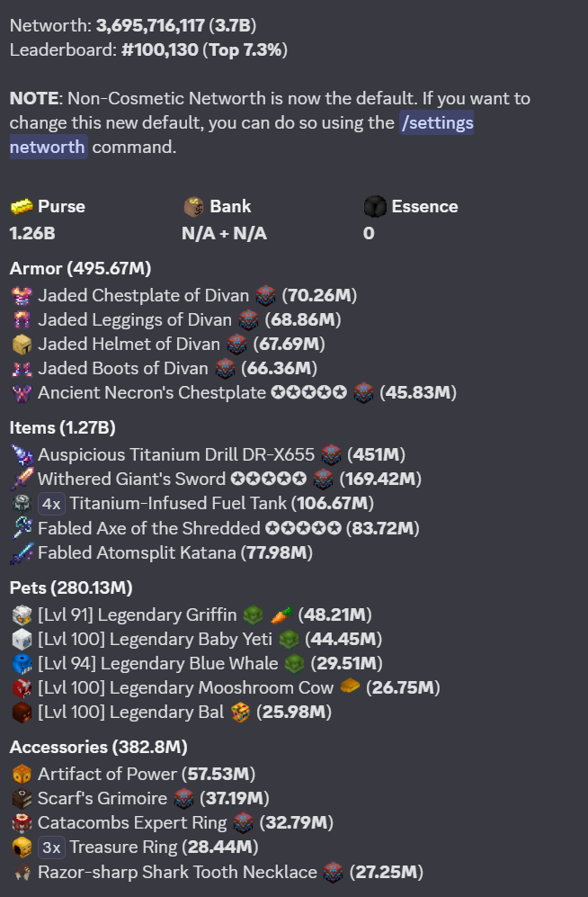The width and height of the screenshot is (588, 897).
Task: Click the 4x badge before Fuel Tank
Action: click(x=51, y=504)
